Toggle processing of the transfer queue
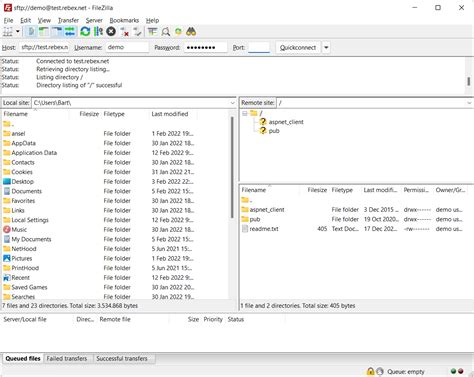The image size is (474, 377). point(98,32)
